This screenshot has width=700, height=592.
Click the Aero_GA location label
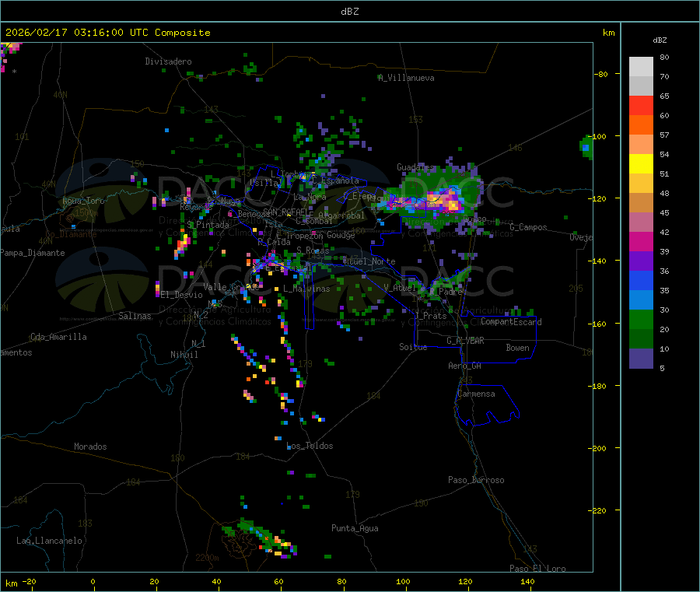pos(464,366)
